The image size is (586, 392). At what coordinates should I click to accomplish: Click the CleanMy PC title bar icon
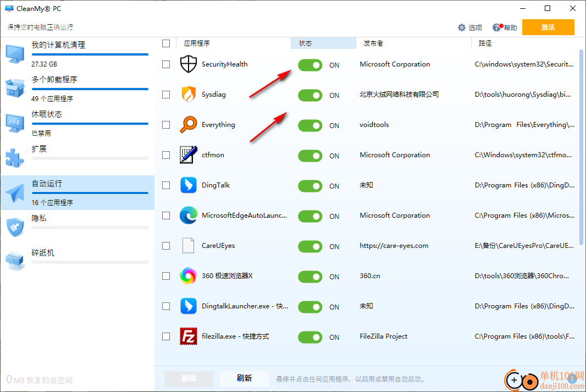(9, 9)
